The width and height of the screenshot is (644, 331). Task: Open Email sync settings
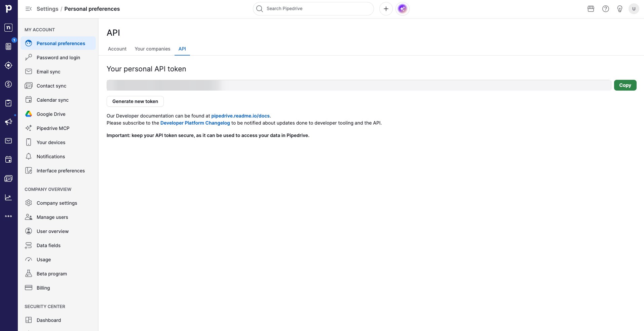pyautogui.click(x=58, y=72)
